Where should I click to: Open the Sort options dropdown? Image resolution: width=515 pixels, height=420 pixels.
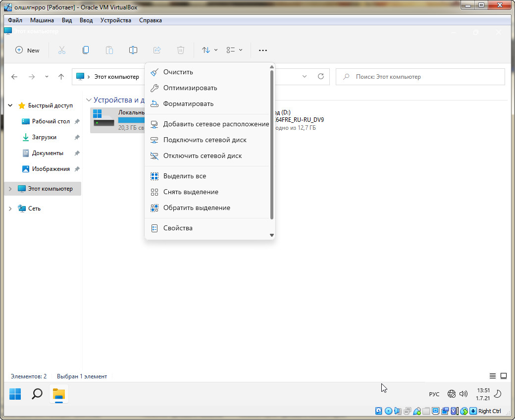(209, 50)
